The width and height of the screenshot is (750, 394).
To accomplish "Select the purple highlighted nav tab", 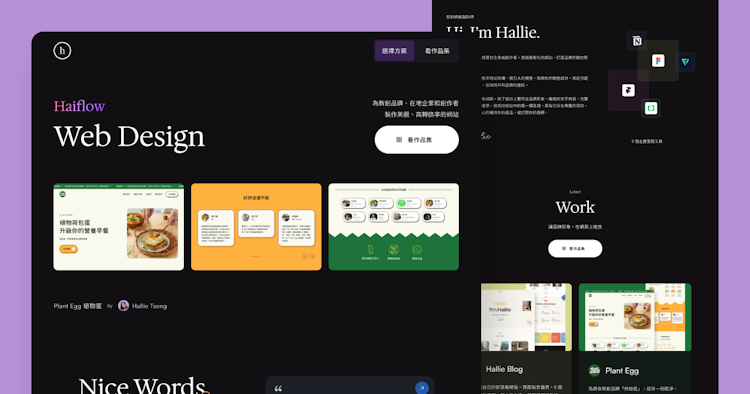I will (x=394, y=51).
